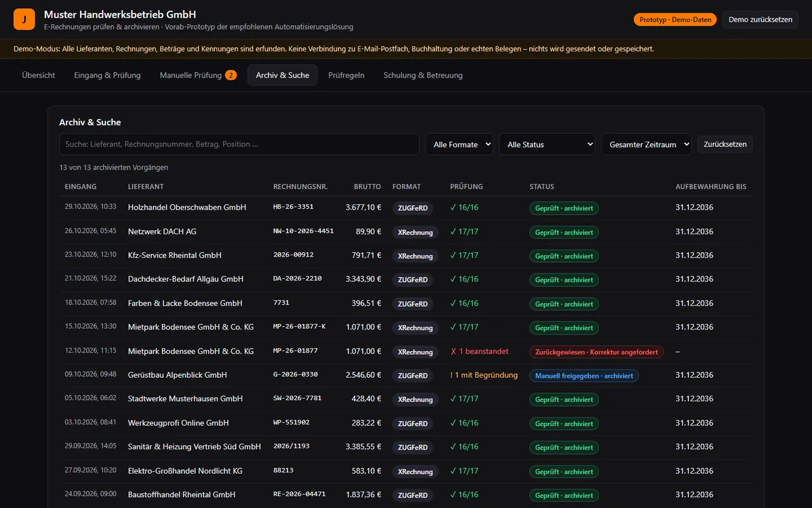Click invoice number 2026/1193

(291, 446)
